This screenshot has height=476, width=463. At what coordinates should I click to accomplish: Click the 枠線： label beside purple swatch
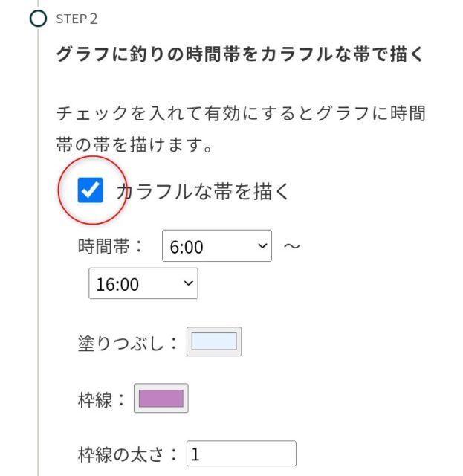click(103, 399)
